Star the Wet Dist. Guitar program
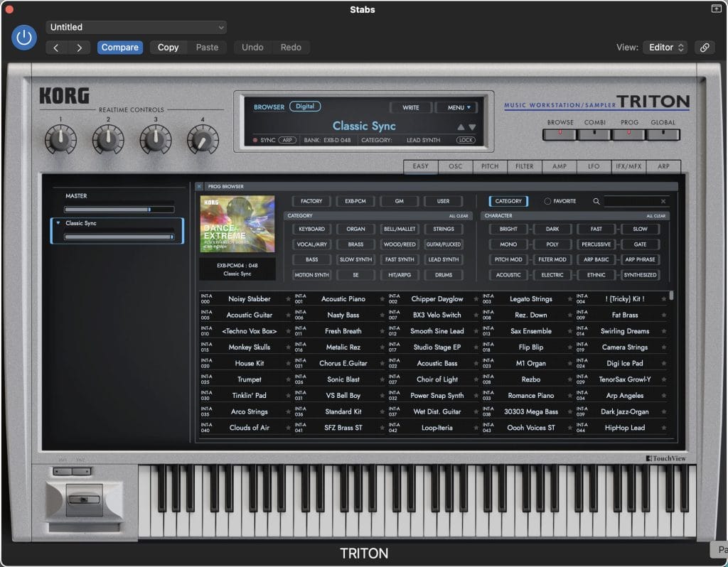This screenshot has height=567, width=728. (x=476, y=411)
